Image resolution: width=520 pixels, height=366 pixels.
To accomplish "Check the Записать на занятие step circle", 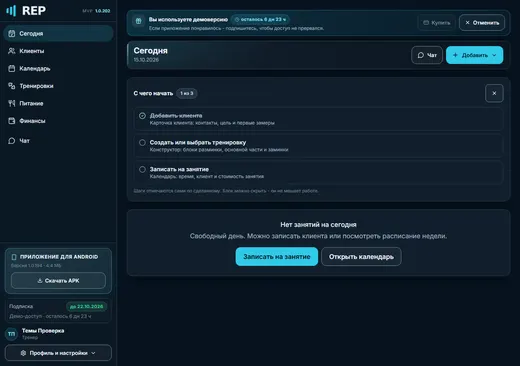I will pyautogui.click(x=142, y=169).
